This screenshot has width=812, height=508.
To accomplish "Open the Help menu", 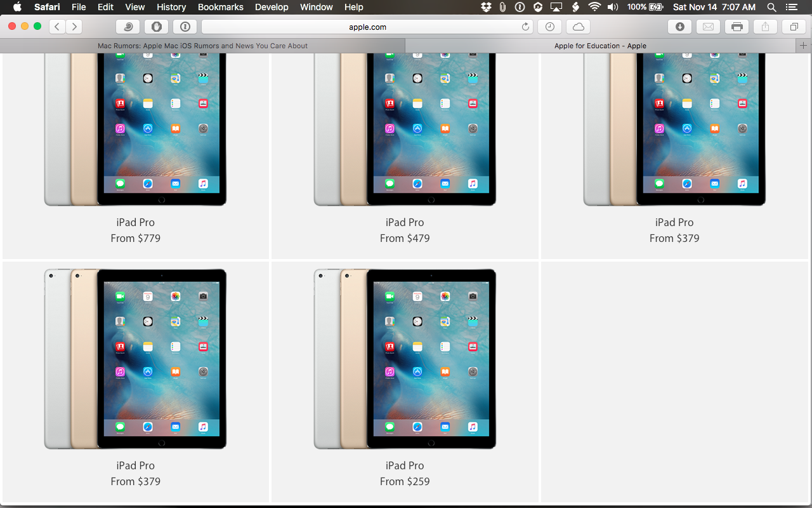I will click(354, 7).
